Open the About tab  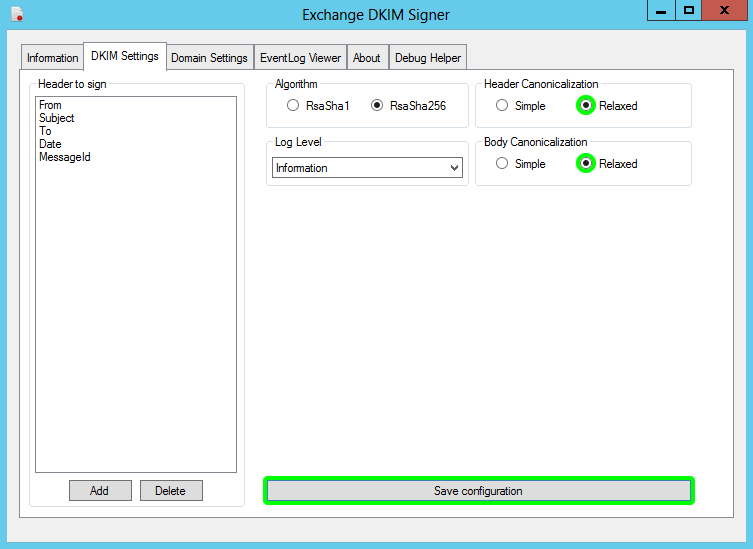pos(367,58)
